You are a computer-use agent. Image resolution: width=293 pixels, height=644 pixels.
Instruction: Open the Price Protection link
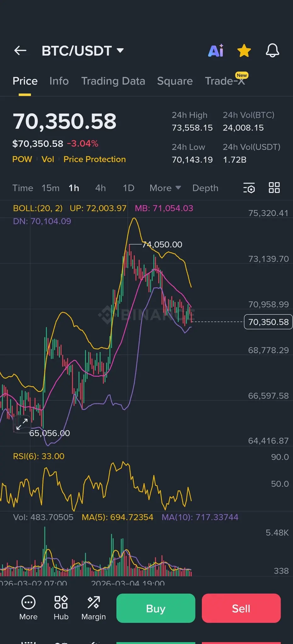click(x=95, y=159)
